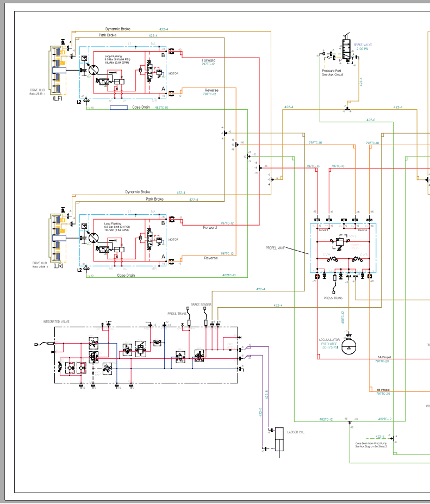The height and width of the screenshot is (504, 430).
Task: Click the blue rectangle beside Case Drain
Action: click(119, 108)
